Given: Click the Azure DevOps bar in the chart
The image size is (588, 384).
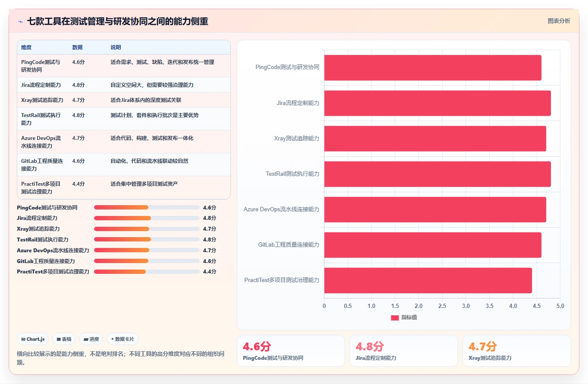Looking at the screenshot, I should [x=435, y=209].
